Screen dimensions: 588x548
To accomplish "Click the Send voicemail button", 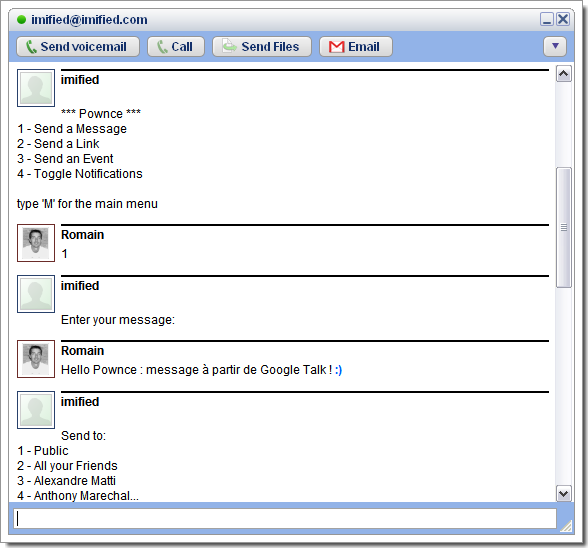I will tap(78, 47).
